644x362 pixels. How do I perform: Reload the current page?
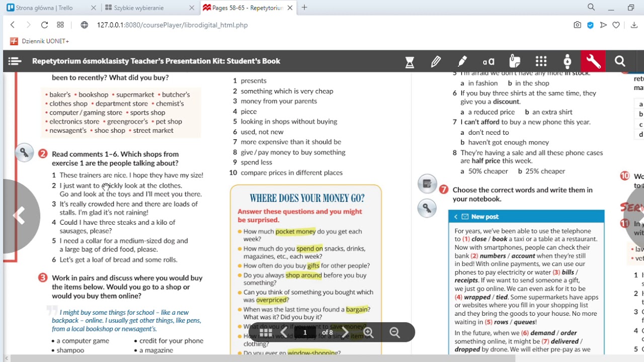44,25
